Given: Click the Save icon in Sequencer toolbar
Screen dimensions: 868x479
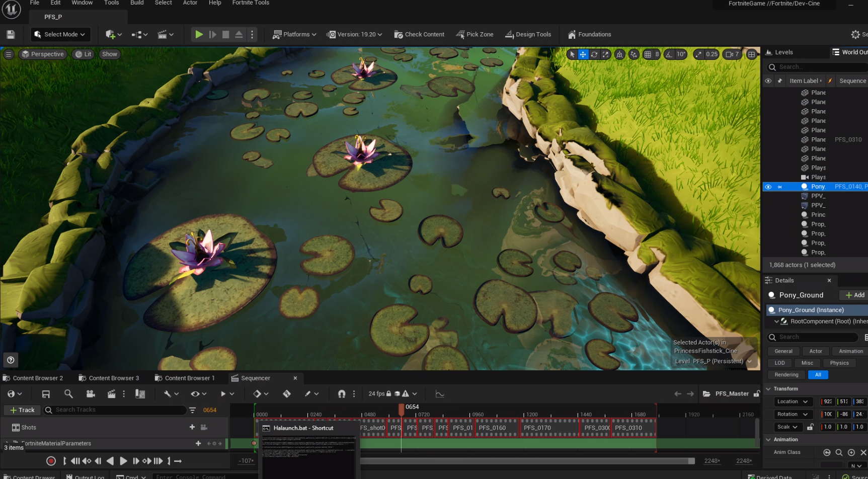Looking at the screenshot, I should [46, 394].
